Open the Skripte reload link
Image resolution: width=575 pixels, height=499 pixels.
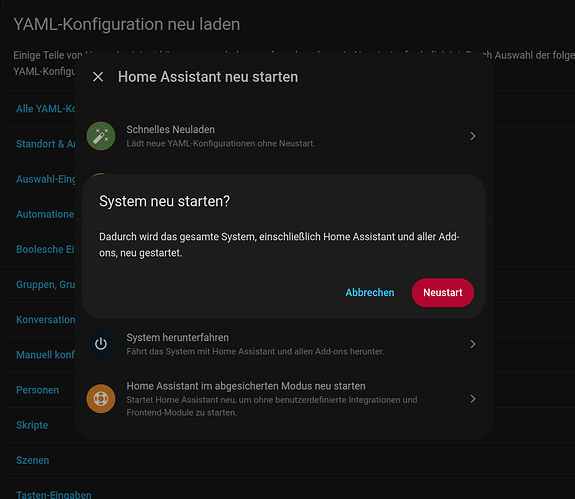(32, 425)
